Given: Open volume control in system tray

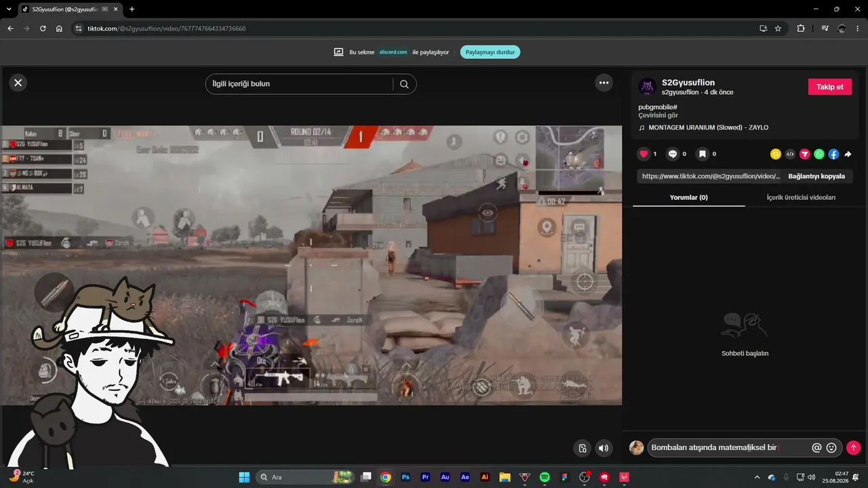Looking at the screenshot, I should pyautogui.click(x=812, y=477).
